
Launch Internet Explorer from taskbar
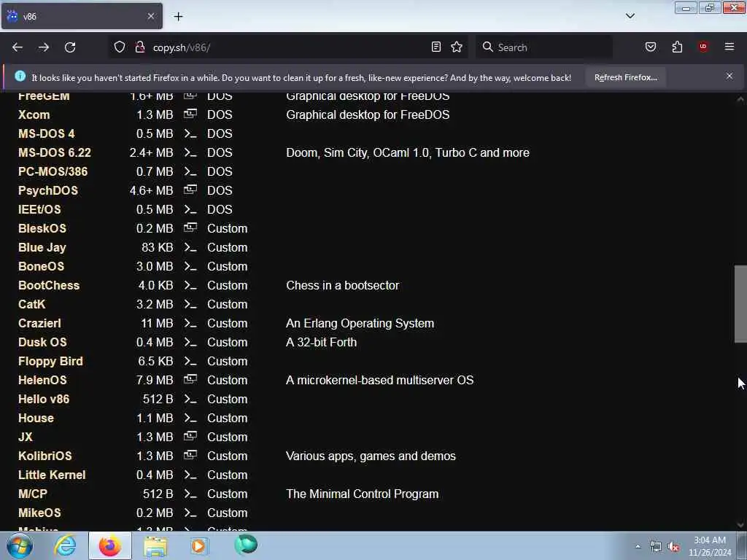tap(65, 545)
